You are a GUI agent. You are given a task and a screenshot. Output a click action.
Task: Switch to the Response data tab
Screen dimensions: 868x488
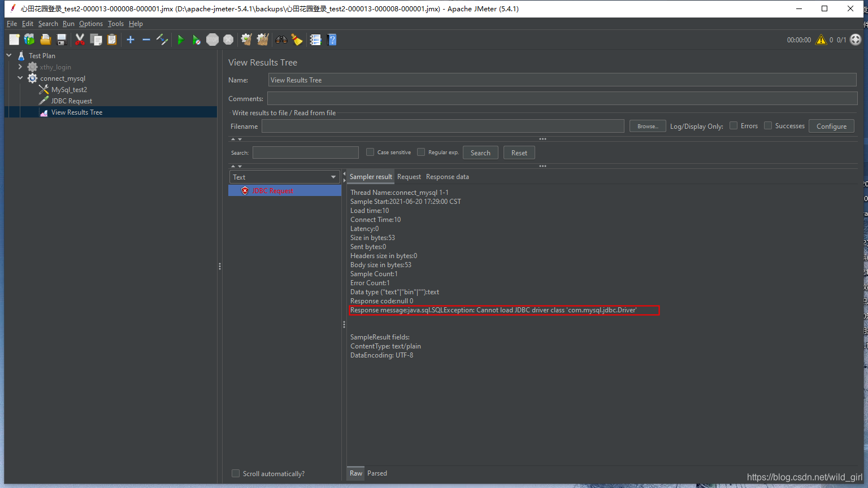tap(447, 177)
